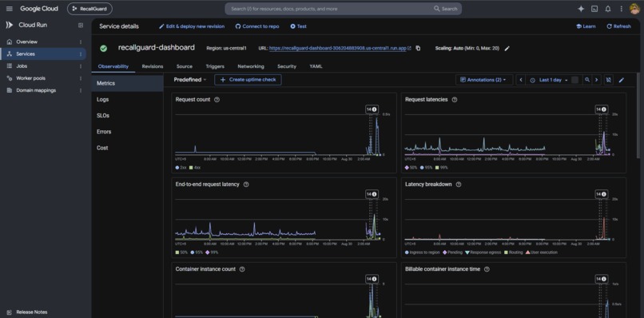
Task: Pin the Cloud Run sidebar panel icon
Action: [x=81, y=25]
